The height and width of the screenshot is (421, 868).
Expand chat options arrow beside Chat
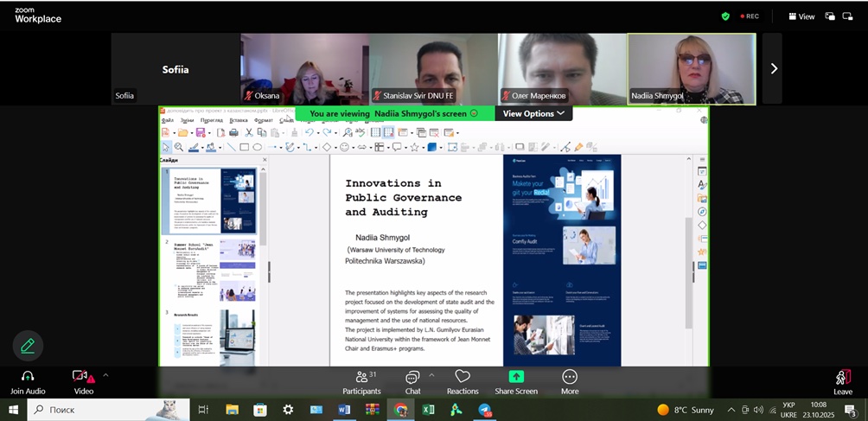coord(431,375)
